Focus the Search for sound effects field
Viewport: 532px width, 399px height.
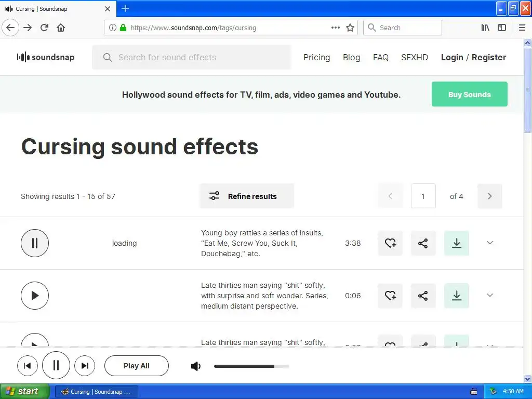(192, 57)
